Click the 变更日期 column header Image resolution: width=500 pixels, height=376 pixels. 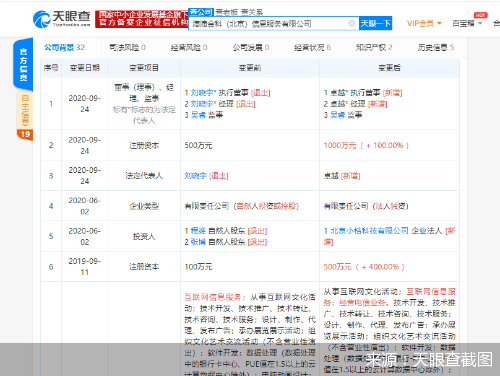pyautogui.click(x=85, y=68)
